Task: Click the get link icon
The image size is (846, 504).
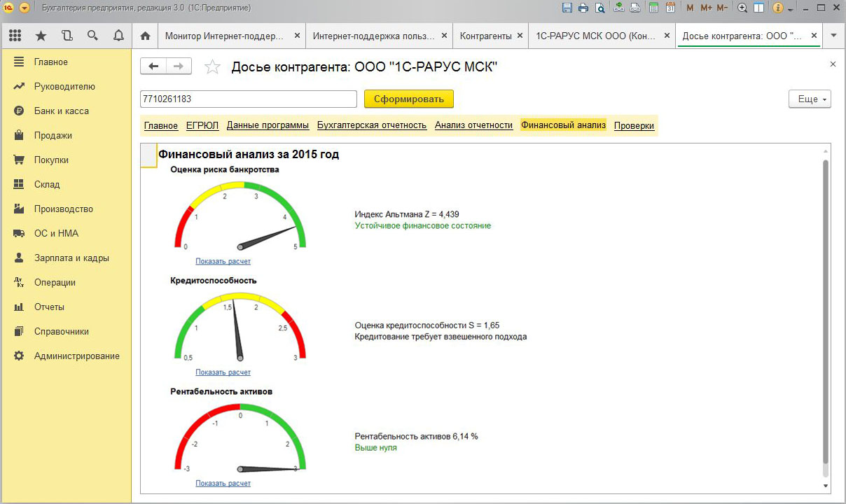Action: point(619,8)
